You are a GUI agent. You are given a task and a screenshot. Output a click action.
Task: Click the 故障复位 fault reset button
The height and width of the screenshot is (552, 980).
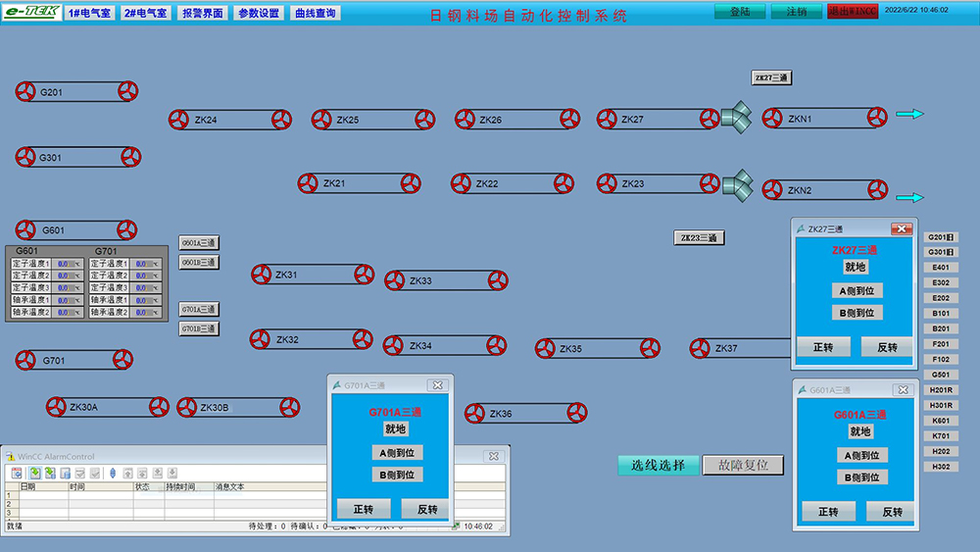(x=743, y=465)
